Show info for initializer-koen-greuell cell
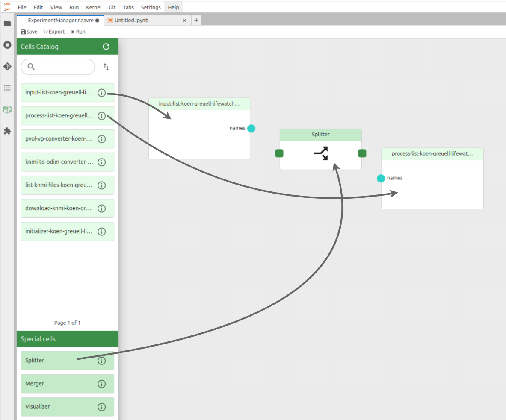The image size is (506, 420). (x=102, y=232)
